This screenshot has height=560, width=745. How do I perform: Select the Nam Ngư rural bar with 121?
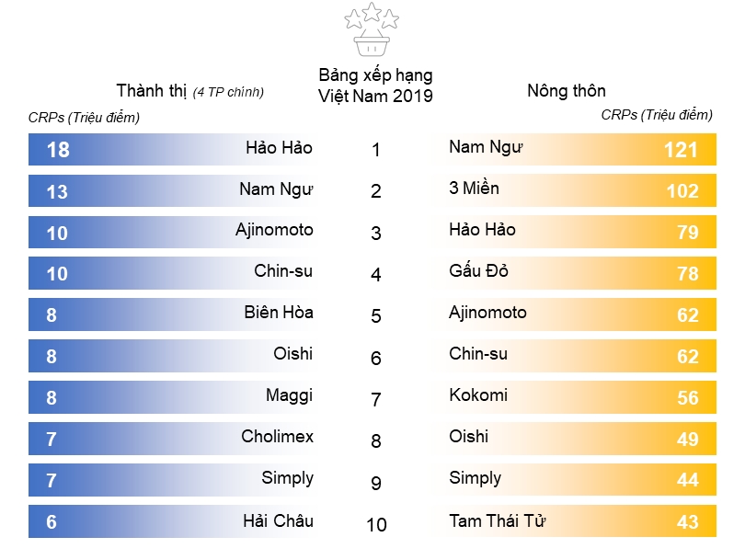point(580,149)
